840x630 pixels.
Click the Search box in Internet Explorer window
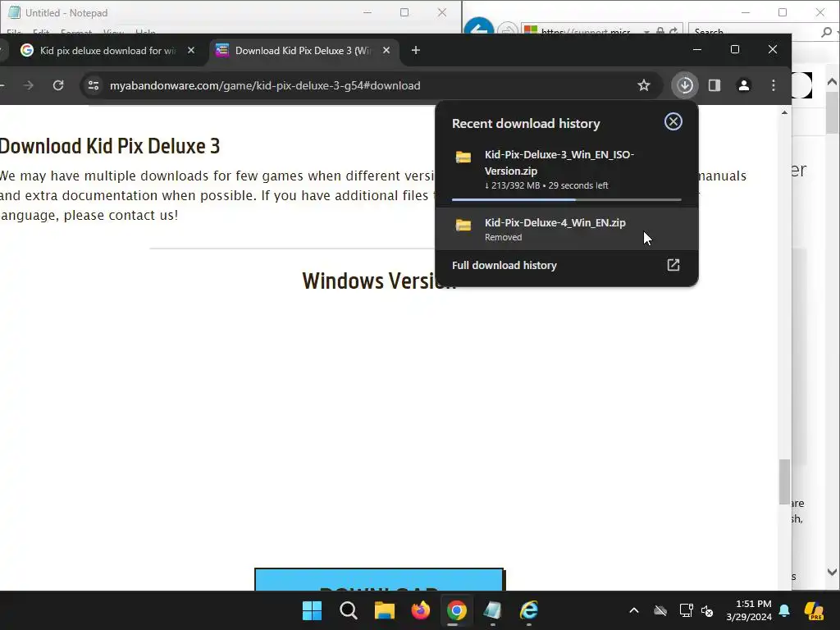(756, 32)
